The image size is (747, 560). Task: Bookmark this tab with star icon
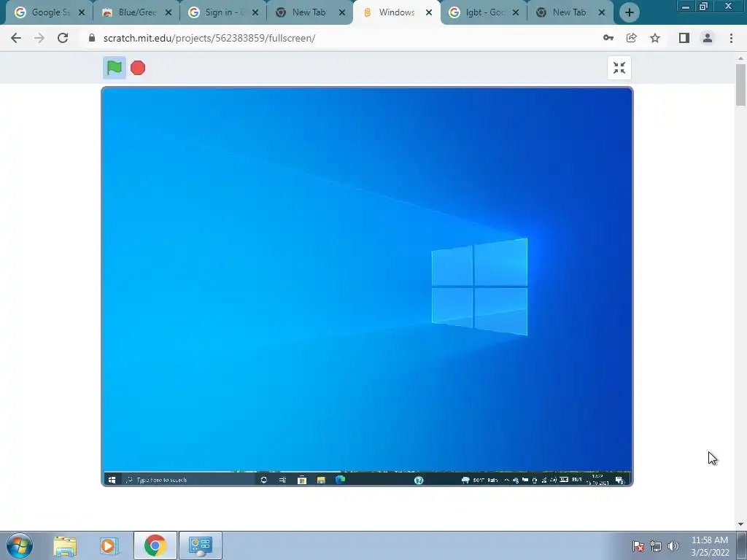point(655,38)
